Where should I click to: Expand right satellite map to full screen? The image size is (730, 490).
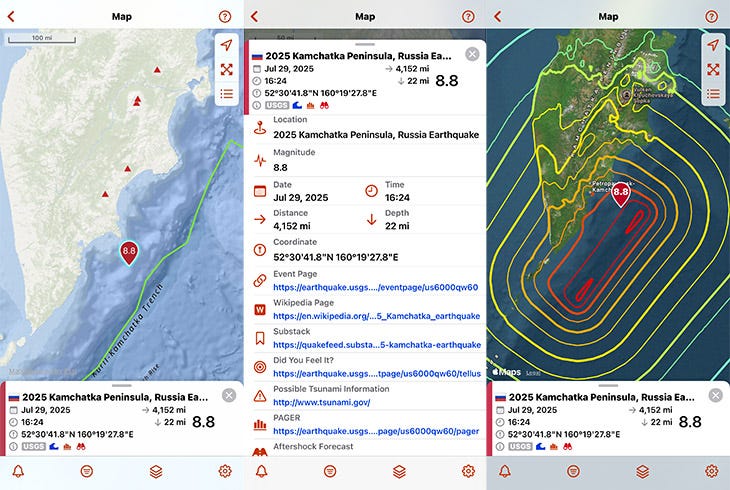(713, 69)
